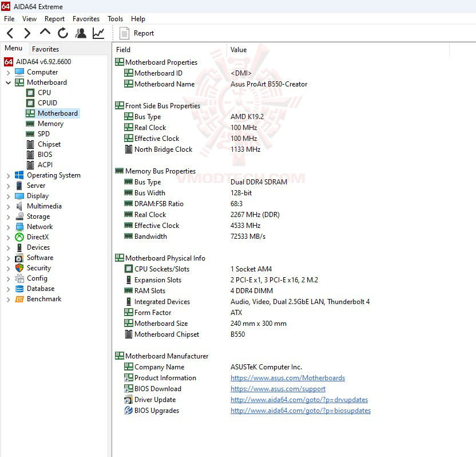Select the CPUID chip icon in tree
Viewport: 476px width, 457px height.
(x=30, y=103)
